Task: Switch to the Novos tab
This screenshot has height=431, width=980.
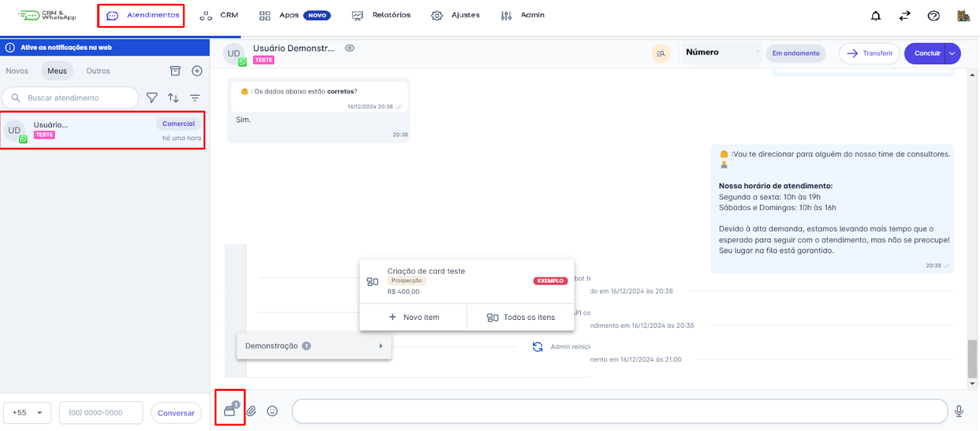Action: pos(17,71)
